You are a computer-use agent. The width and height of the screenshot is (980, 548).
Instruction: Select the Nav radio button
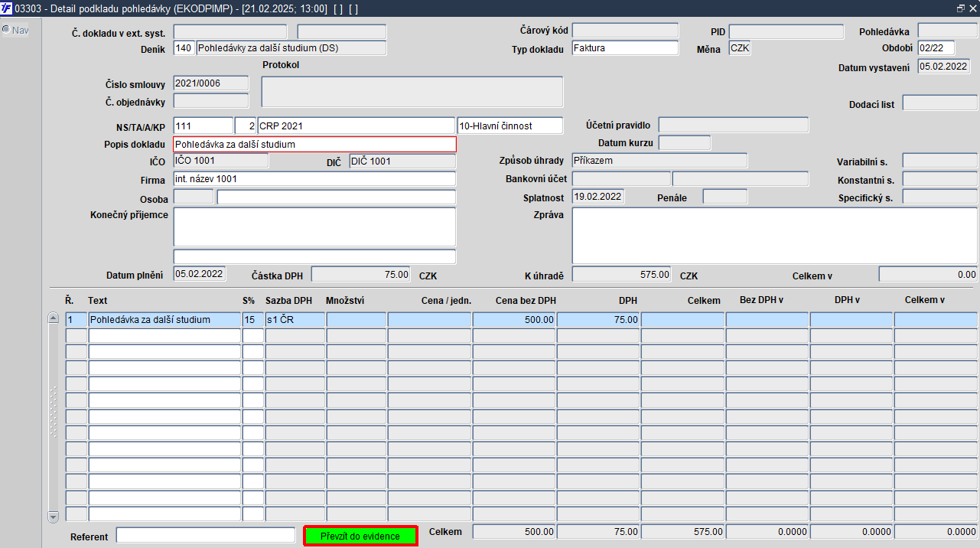tap(6, 30)
